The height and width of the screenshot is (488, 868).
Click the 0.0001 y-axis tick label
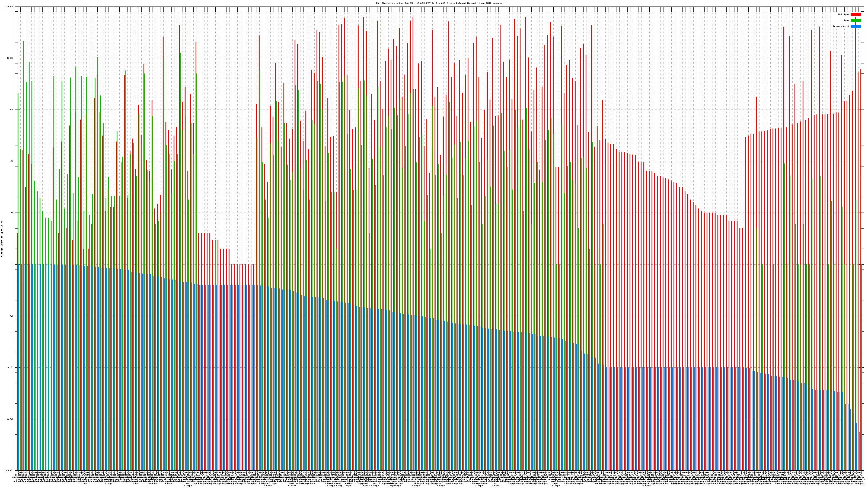pyautogui.click(x=10, y=470)
